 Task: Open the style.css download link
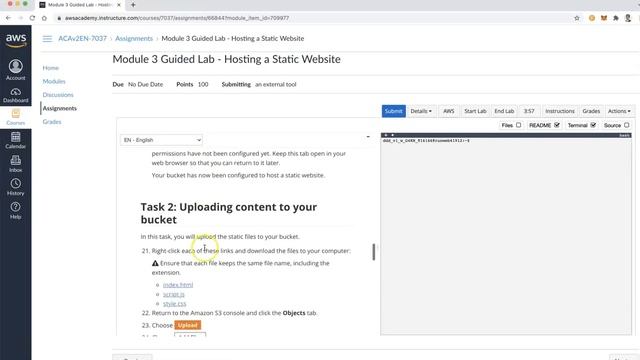[174, 304]
